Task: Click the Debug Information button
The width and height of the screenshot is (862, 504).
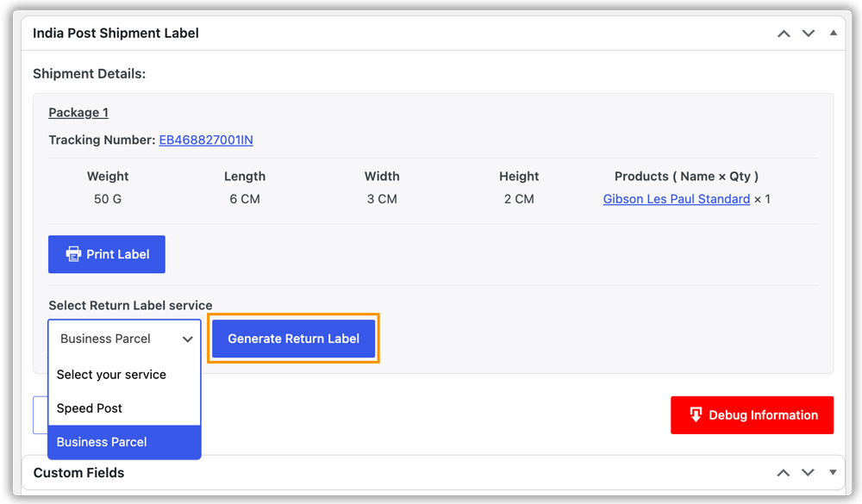Action: point(752,415)
